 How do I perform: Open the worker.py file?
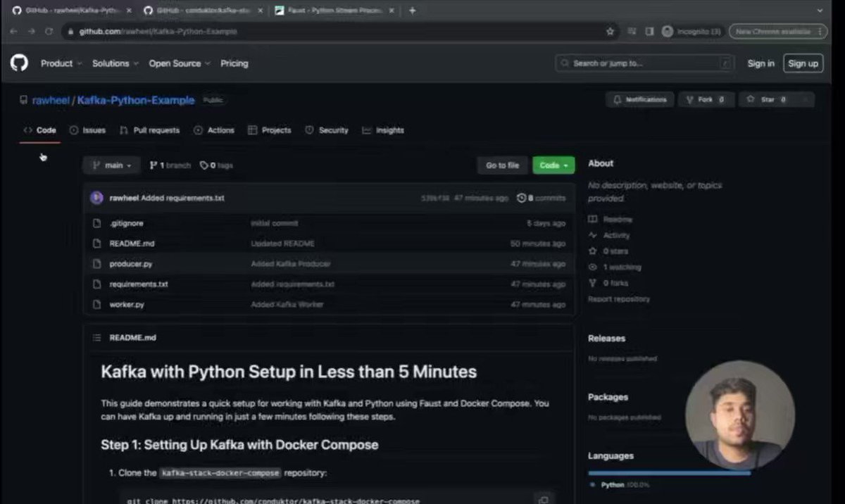coord(127,305)
